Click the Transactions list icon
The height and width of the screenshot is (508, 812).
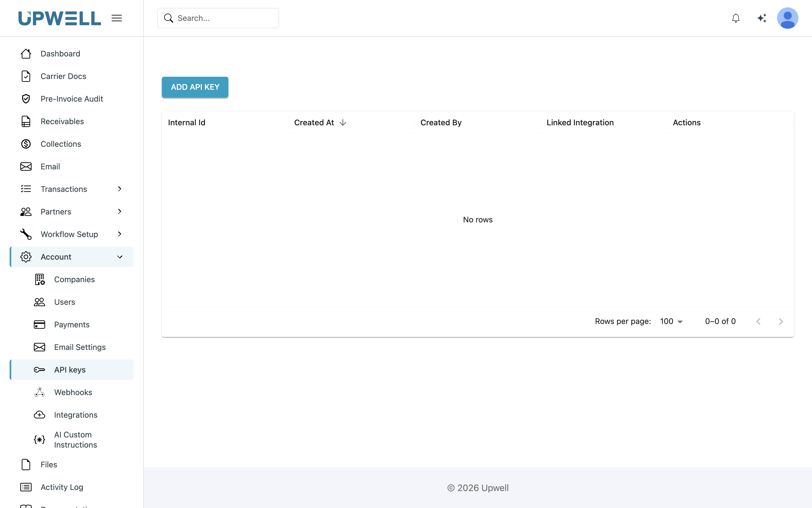pos(26,189)
